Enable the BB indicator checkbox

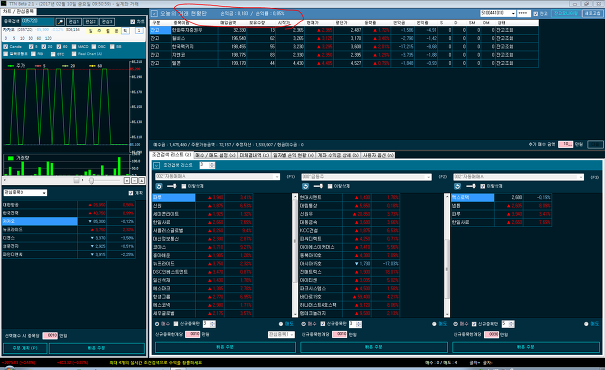tap(112, 47)
